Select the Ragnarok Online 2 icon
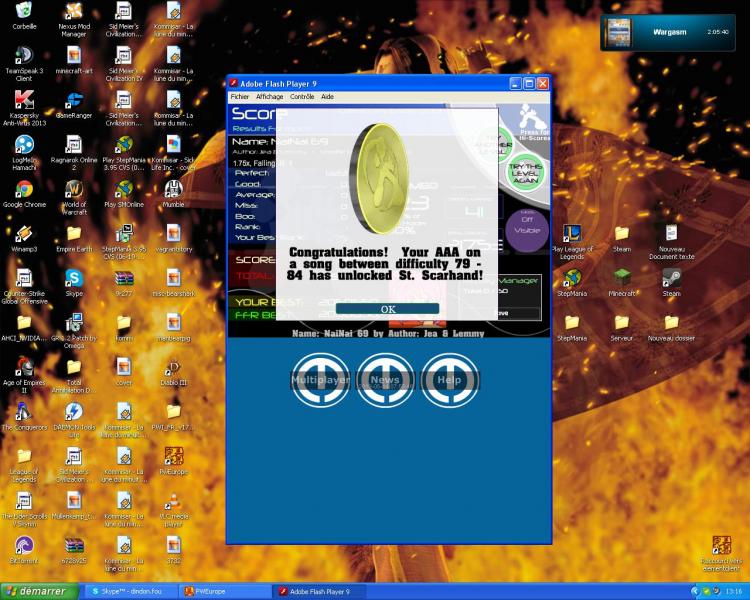750x600 pixels. [x=74, y=153]
